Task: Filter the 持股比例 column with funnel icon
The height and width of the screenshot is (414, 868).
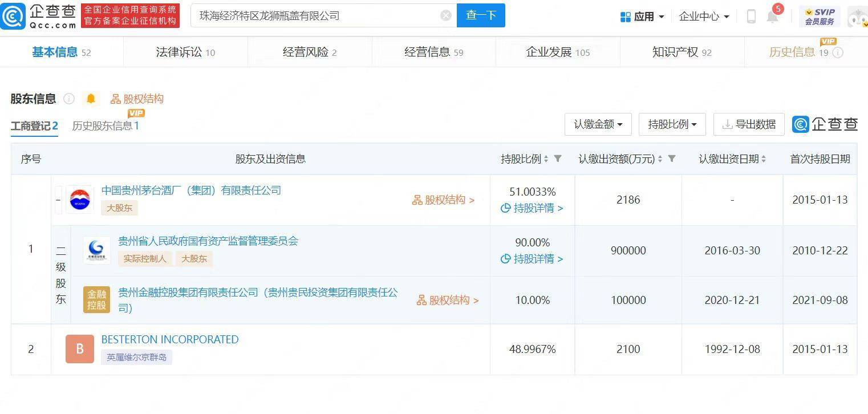Action: pos(558,159)
